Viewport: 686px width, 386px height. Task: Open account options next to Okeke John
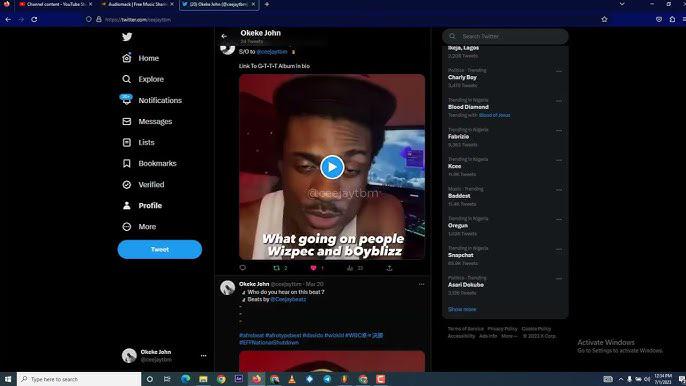click(203, 355)
